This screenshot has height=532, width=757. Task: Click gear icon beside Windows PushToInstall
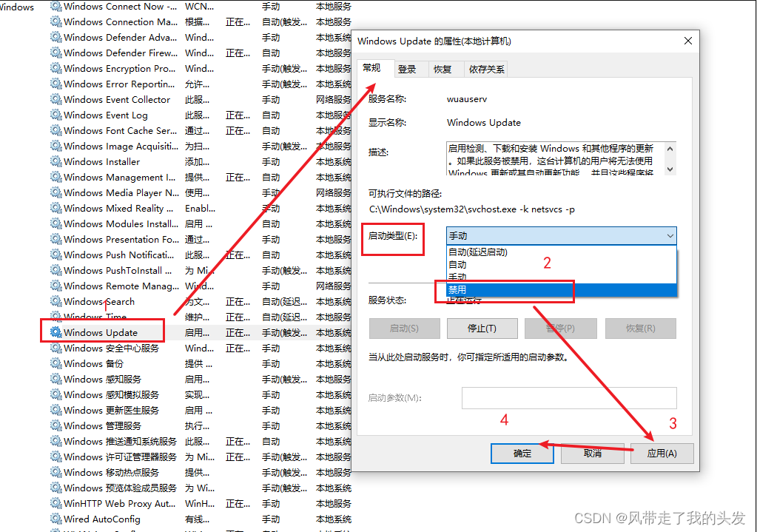pyautogui.click(x=56, y=270)
